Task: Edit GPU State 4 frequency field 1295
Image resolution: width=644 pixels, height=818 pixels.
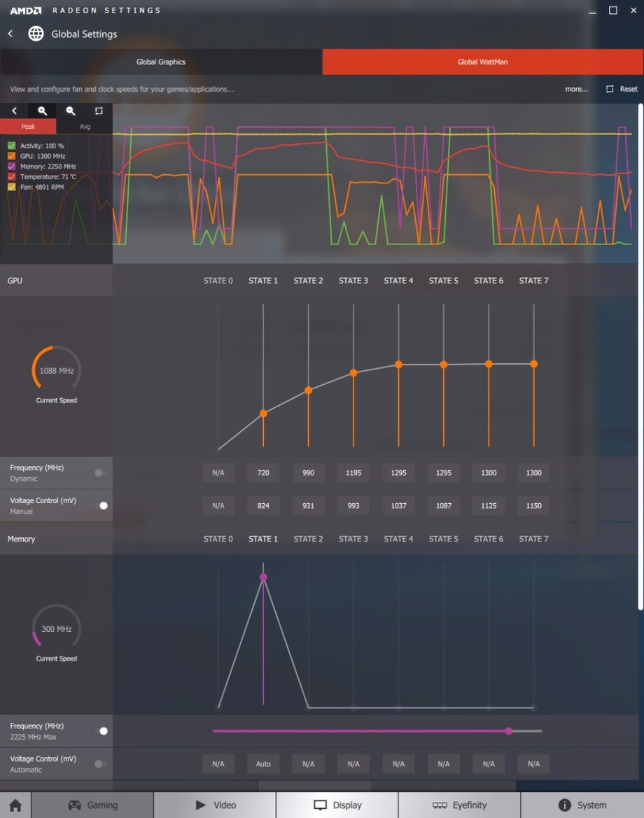Action: click(x=398, y=472)
